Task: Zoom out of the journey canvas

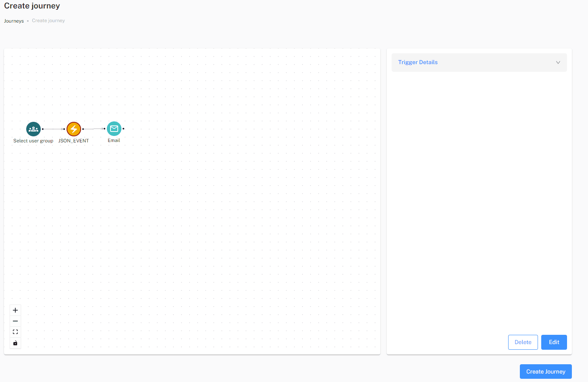Action: pyautogui.click(x=15, y=321)
